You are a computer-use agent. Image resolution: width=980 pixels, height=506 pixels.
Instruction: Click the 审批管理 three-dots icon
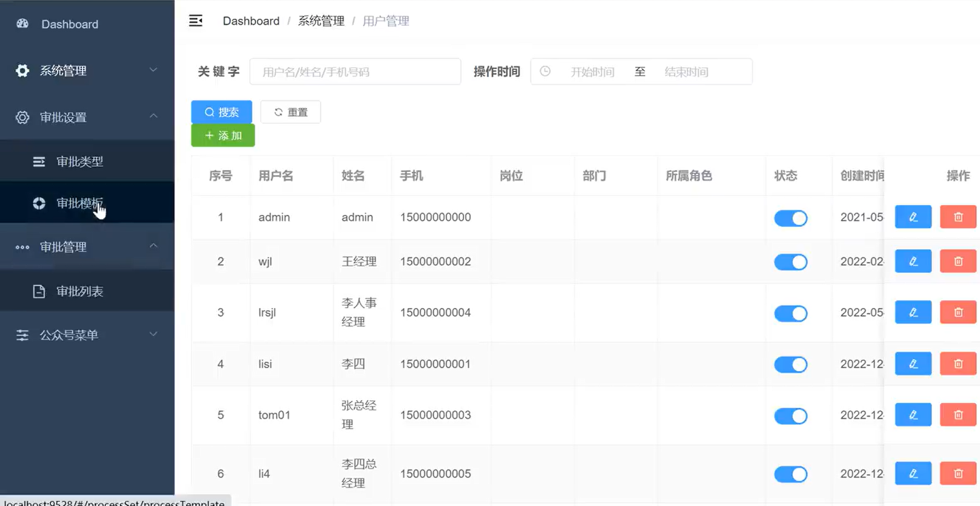(22, 247)
